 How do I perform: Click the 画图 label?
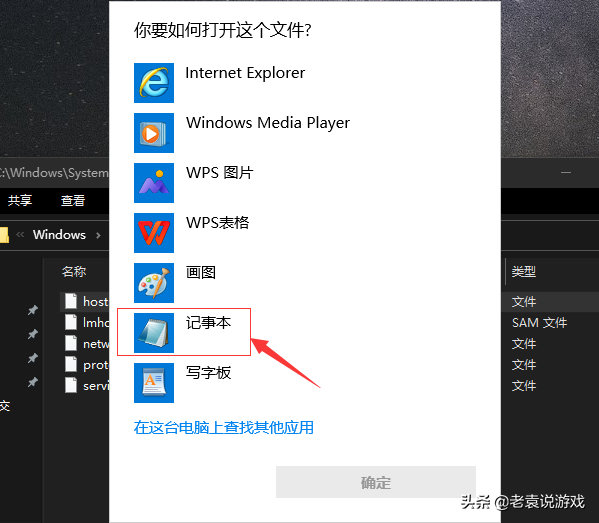tap(201, 273)
